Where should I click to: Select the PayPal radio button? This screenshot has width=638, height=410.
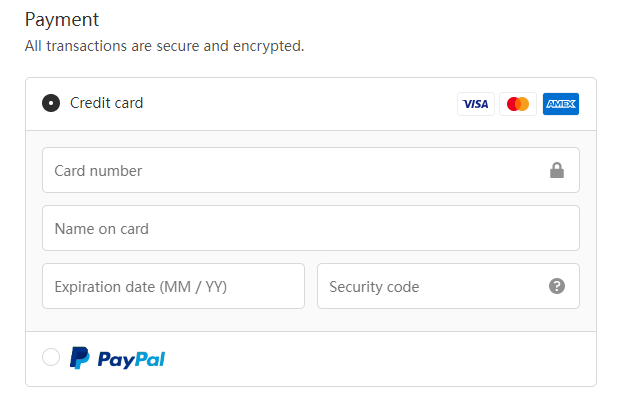[51, 357]
